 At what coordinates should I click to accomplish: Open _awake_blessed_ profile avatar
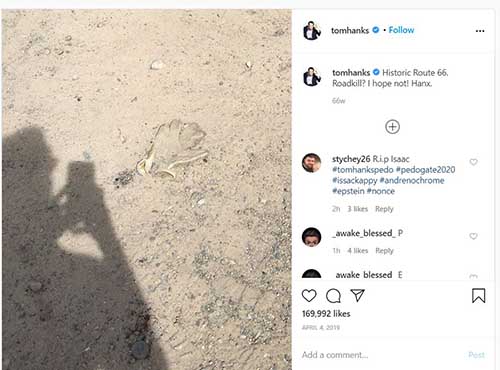(311, 237)
